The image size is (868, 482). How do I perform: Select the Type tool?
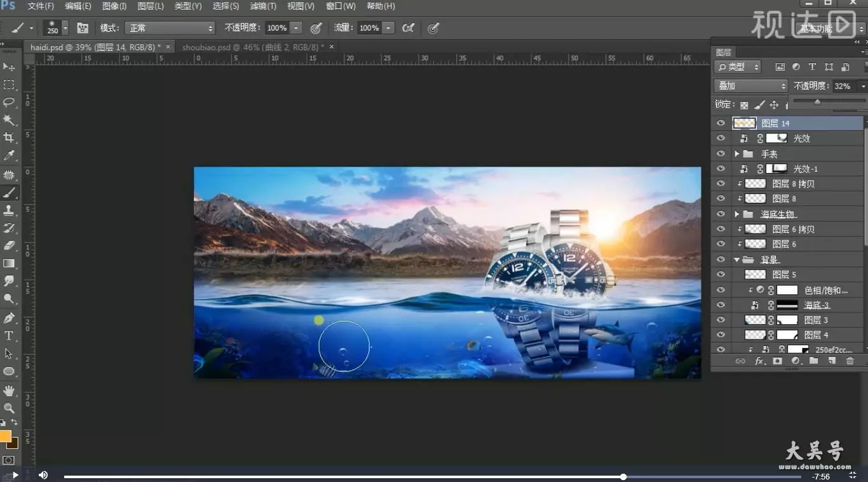tap(9, 336)
